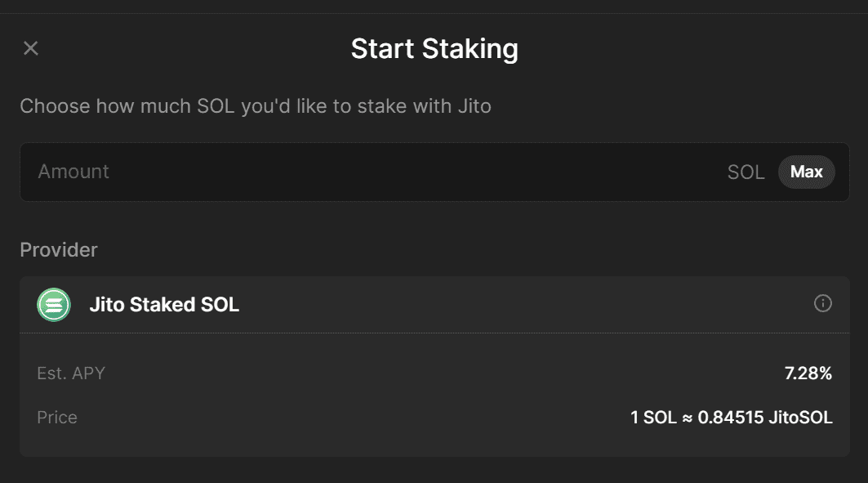
Task: Click the empty header space right of Start Staking
Action: tap(694, 49)
